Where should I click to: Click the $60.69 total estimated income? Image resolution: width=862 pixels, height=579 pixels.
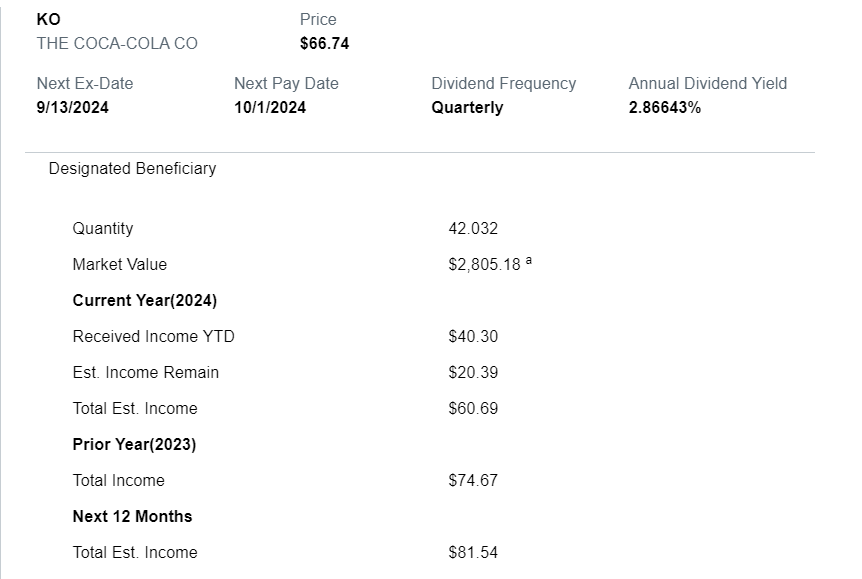[473, 408]
